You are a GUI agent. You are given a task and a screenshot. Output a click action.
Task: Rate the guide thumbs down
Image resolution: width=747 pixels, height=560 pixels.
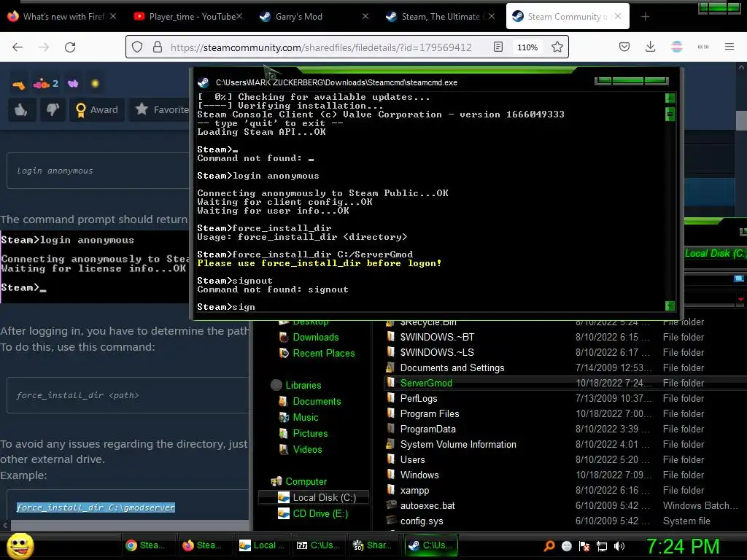pyautogui.click(x=53, y=110)
